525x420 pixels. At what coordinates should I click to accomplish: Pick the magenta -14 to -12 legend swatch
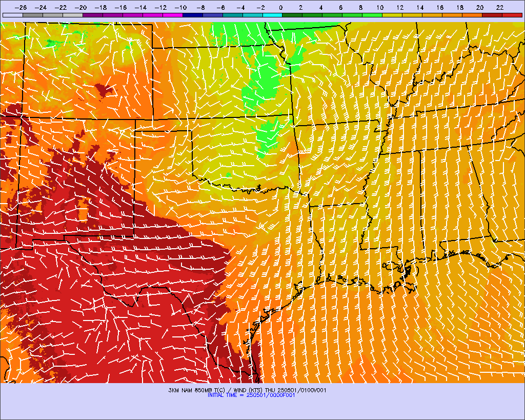[x=153, y=15]
